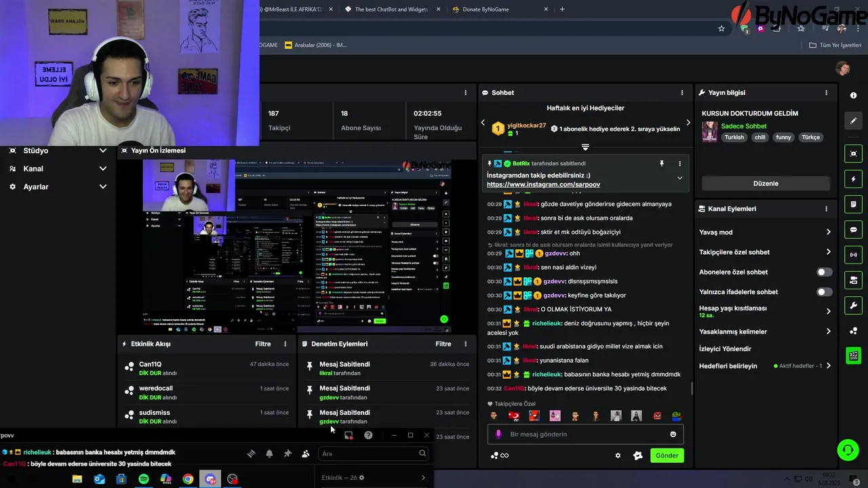Click the lightning bolt quick action icon
This screenshot has height=488, width=868.
(x=854, y=179)
